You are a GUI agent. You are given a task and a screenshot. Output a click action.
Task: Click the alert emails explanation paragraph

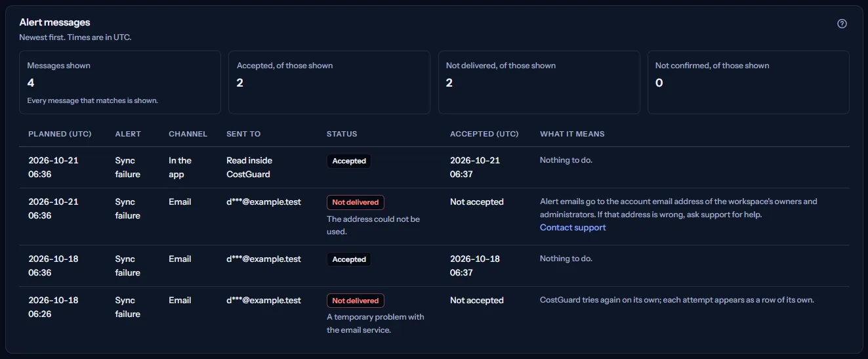pos(678,208)
